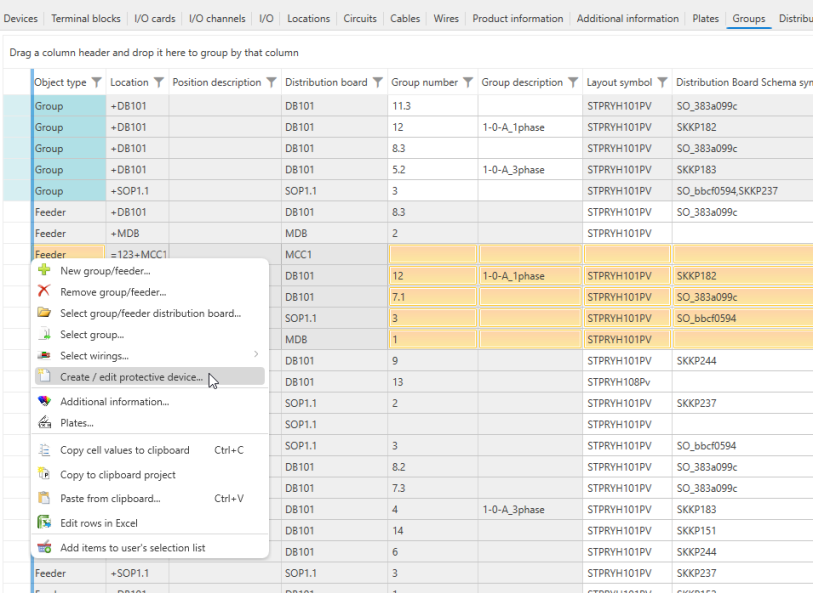Click the Paste from clipboard icon
Screen dimensions: 813x593
(x=43, y=498)
